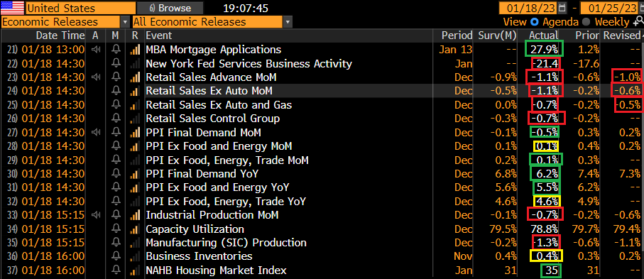Sort by the Actual column header
This screenshot has height=279, width=644.
[543, 35]
